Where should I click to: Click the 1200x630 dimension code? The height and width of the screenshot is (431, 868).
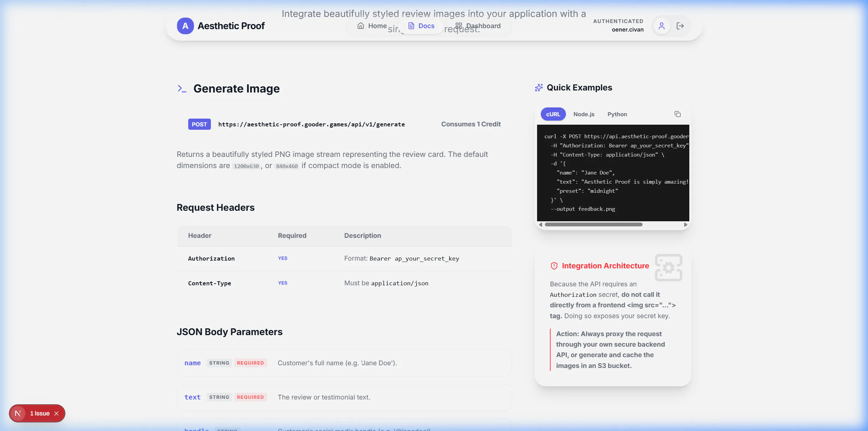point(246,166)
